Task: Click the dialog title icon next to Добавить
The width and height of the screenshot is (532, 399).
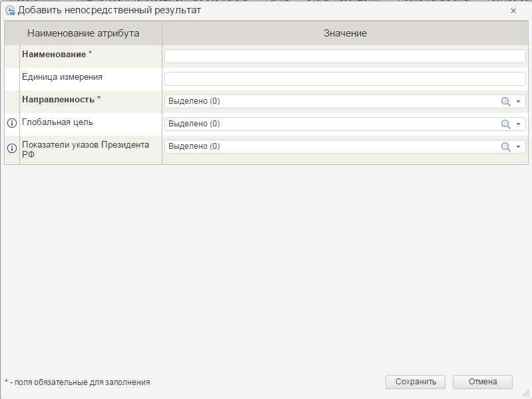Action: tap(10, 11)
